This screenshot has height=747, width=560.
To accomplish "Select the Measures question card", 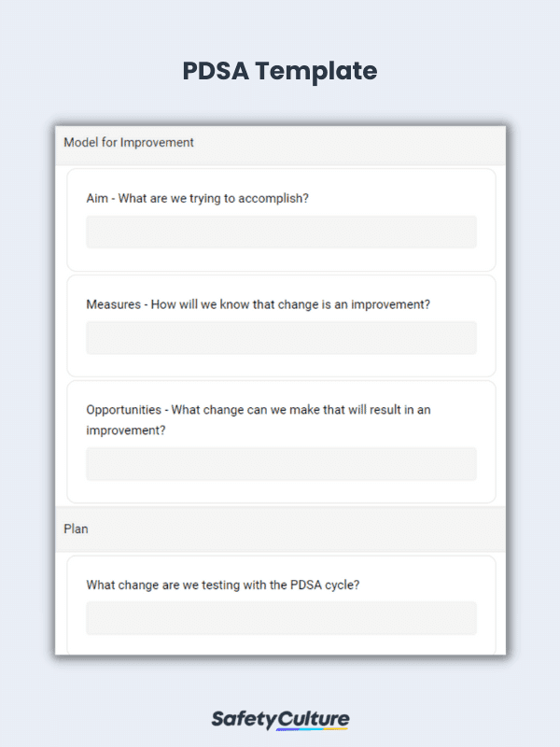I will click(x=281, y=326).
